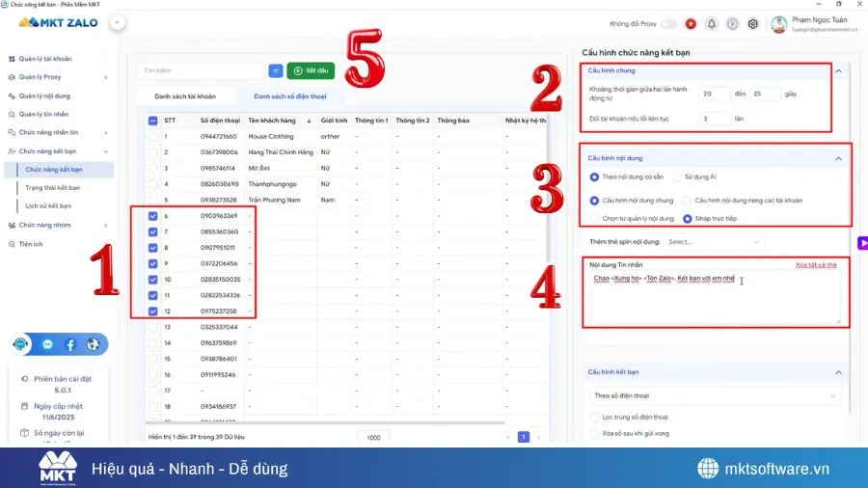This screenshot has height=488, width=868.
Task: Click the globe website icon in sidebar
Action: coord(93,344)
